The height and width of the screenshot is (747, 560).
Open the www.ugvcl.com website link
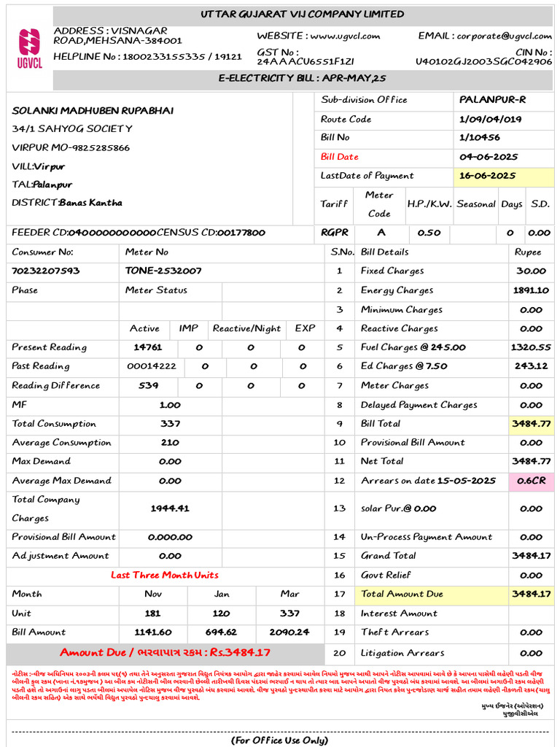point(345,36)
